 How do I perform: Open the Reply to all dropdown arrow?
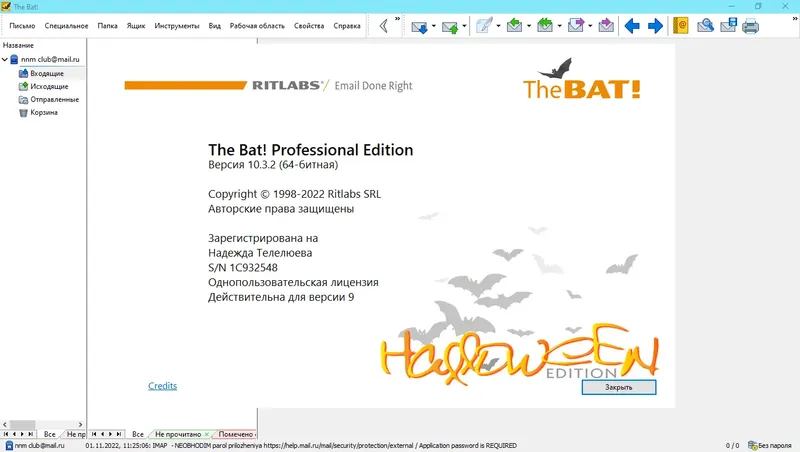(x=560, y=26)
